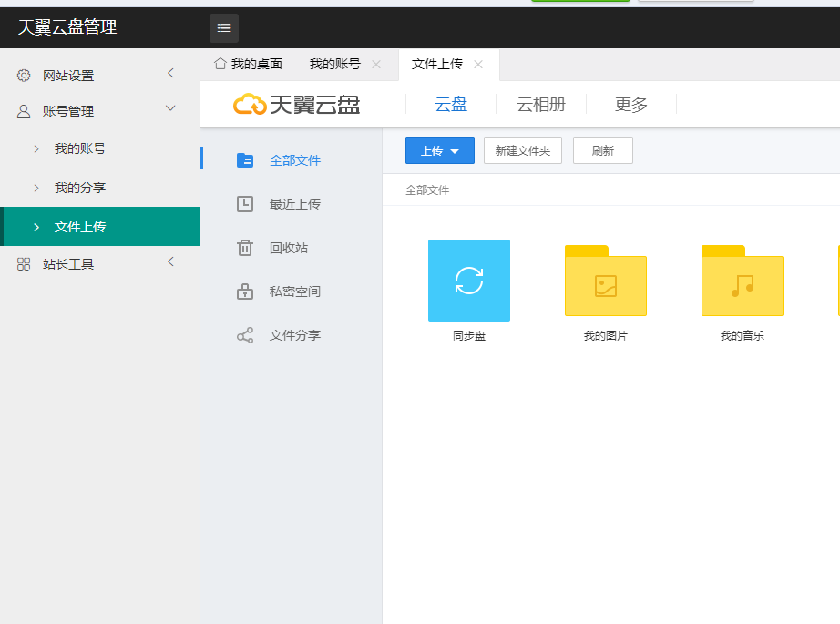Click the 私密空间 lock icon
Viewport: 840px width, 624px height.
pyautogui.click(x=245, y=292)
